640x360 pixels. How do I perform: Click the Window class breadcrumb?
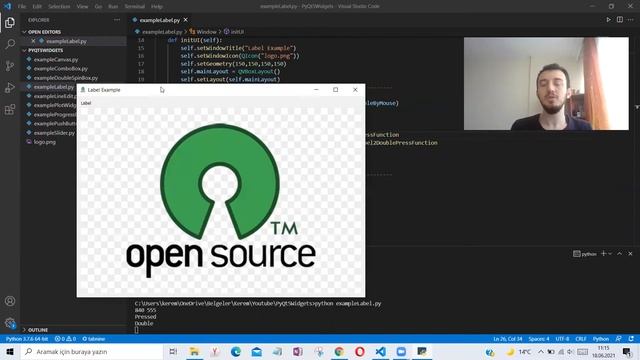click(x=207, y=31)
